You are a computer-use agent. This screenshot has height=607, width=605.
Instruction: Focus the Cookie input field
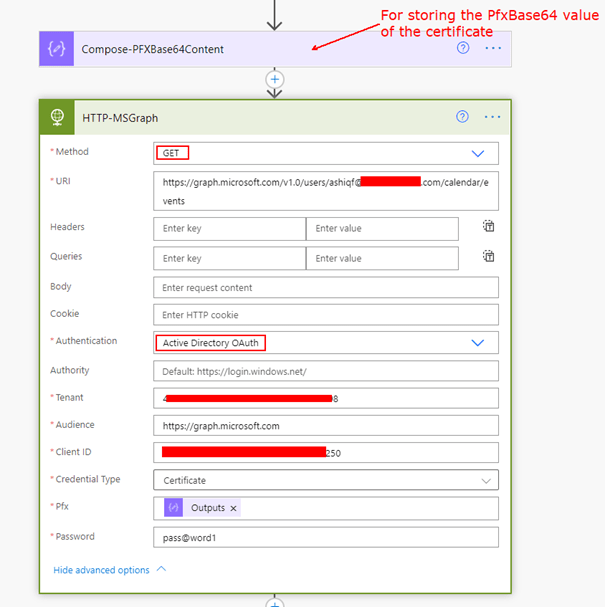point(325,314)
